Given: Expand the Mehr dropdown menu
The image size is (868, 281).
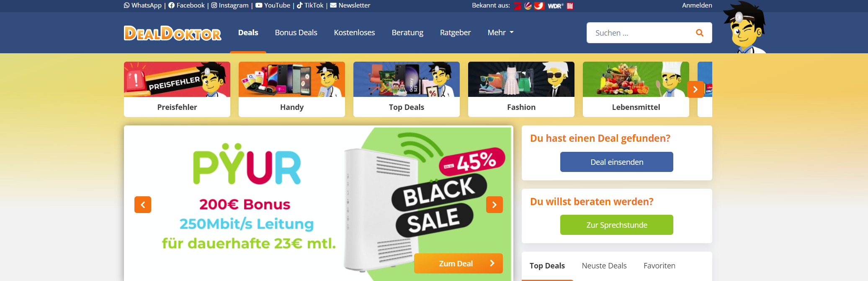Looking at the screenshot, I should 500,33.
